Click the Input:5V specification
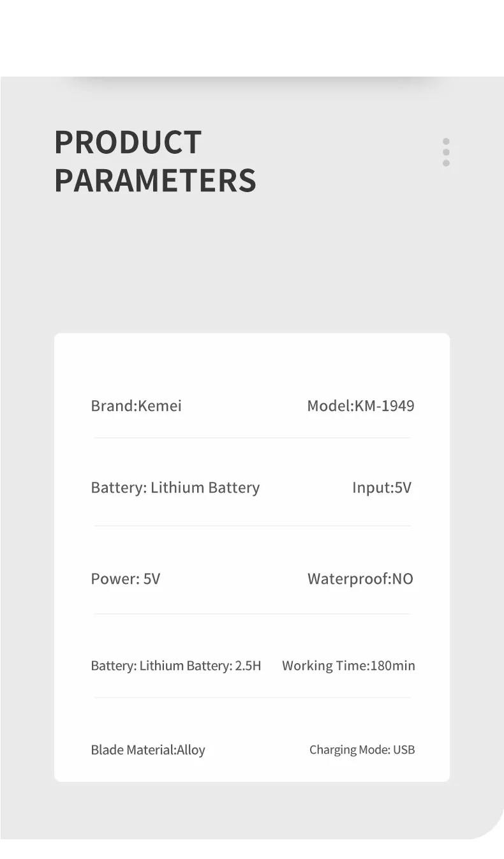 click(382, 488)
